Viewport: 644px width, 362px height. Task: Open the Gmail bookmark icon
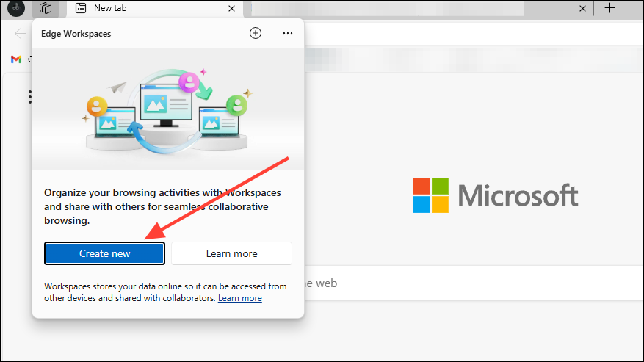coord(16,59)
